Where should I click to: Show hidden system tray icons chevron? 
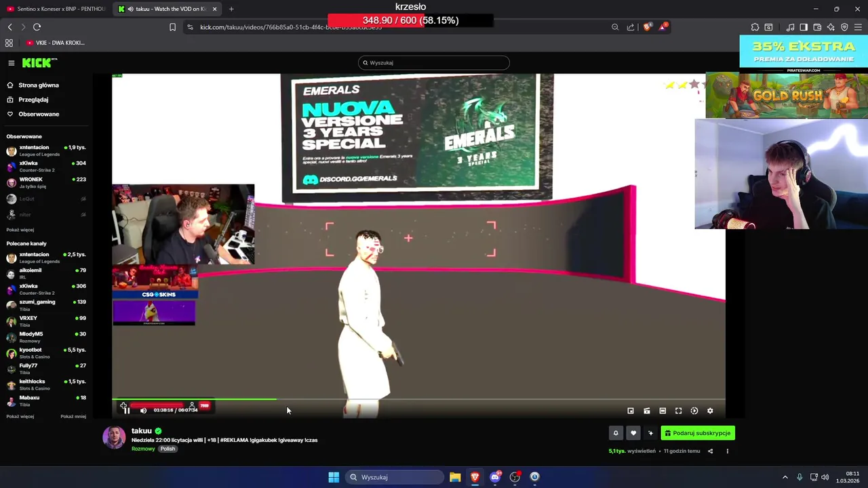point(785,477)
